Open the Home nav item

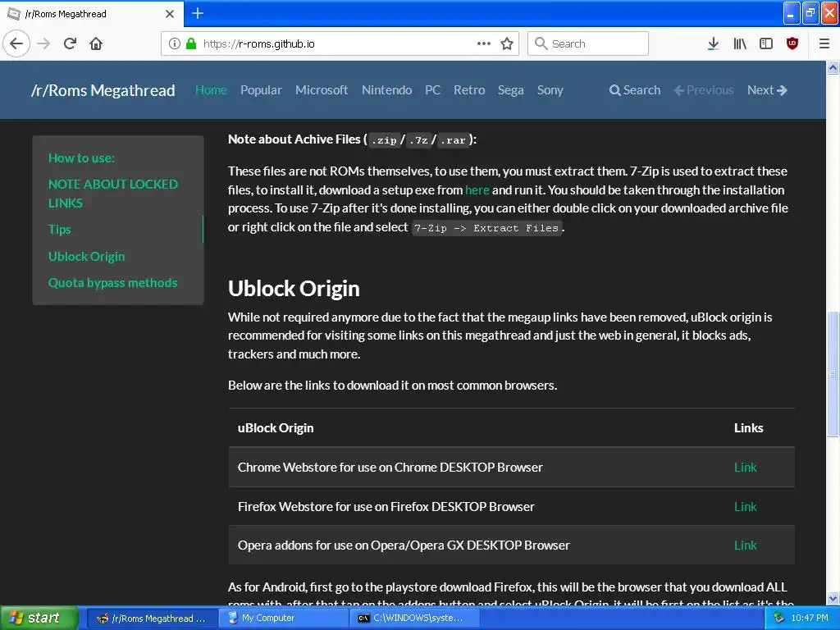point(211,90)
